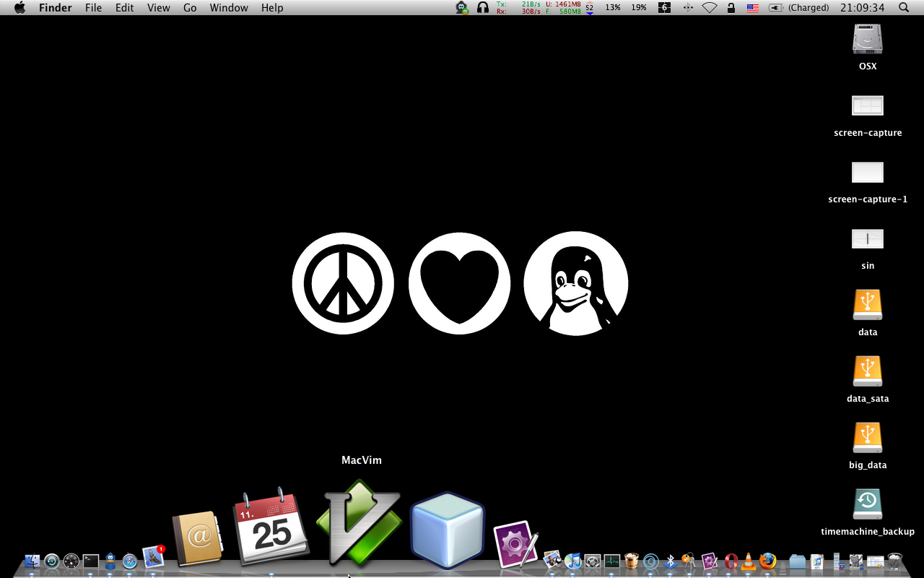The width and height of the screenshot is (924, 578).
Task: Select the sin file on desktop
Action: [x=868, y=238]
